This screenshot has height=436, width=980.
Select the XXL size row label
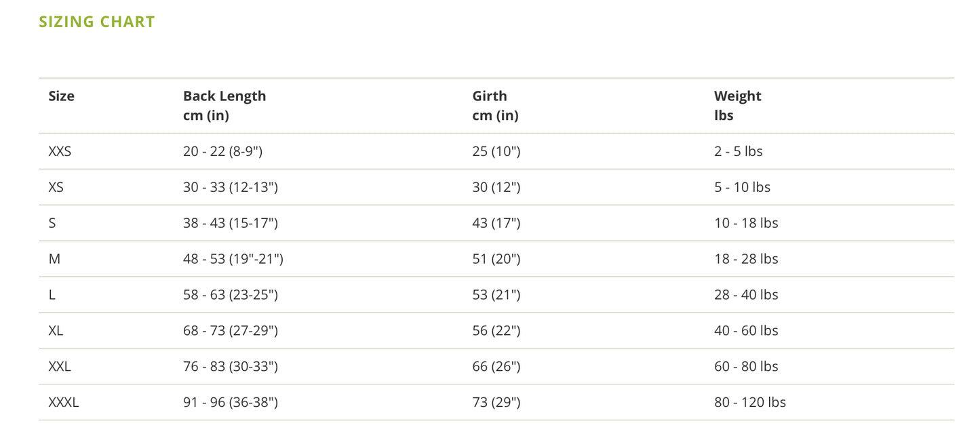(60, 367)
